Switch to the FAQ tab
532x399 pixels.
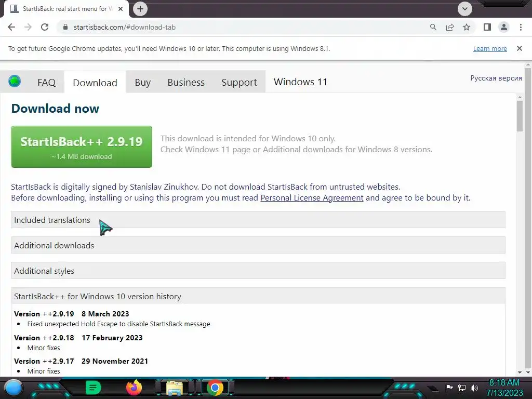tap(46, 83)
